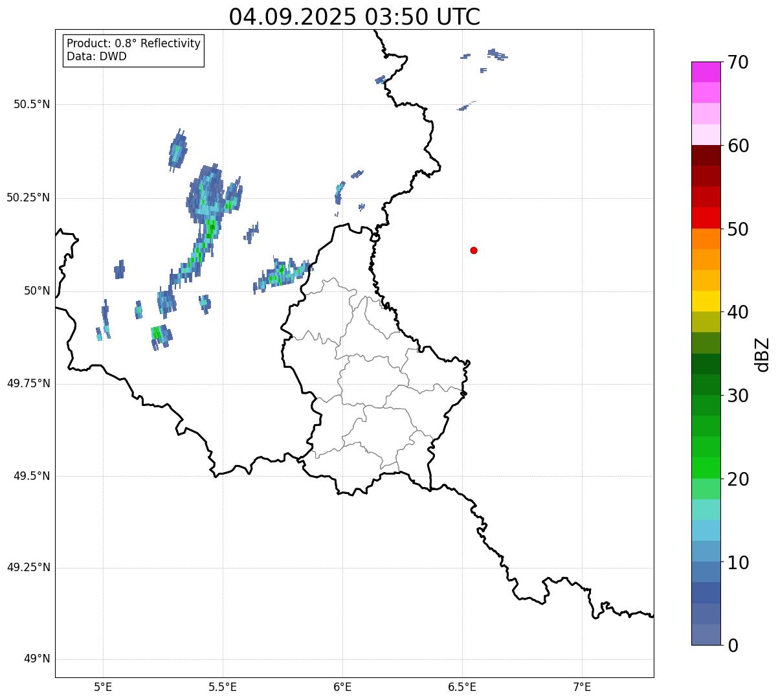Click the "Product: 0.8° Reflectivity" legend line
Image resolution: width=778 pixels, height=700 pixels.
click(x=134, y=43)
